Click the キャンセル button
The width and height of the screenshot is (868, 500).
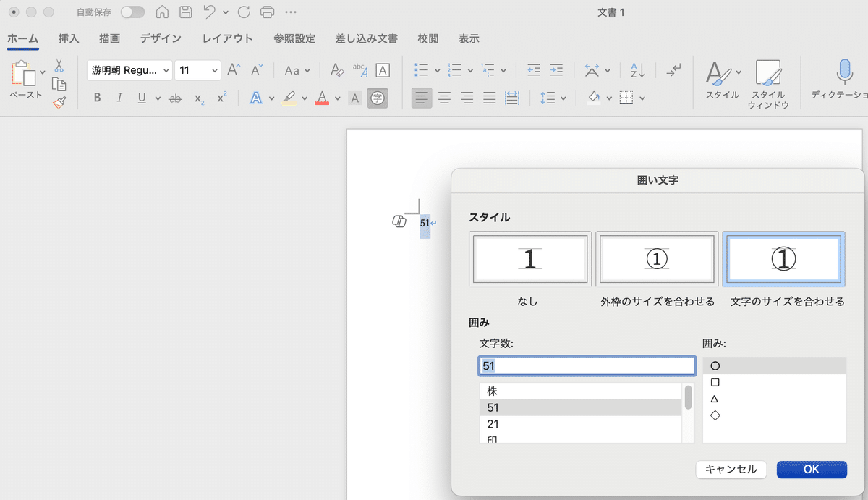[731, 469]
